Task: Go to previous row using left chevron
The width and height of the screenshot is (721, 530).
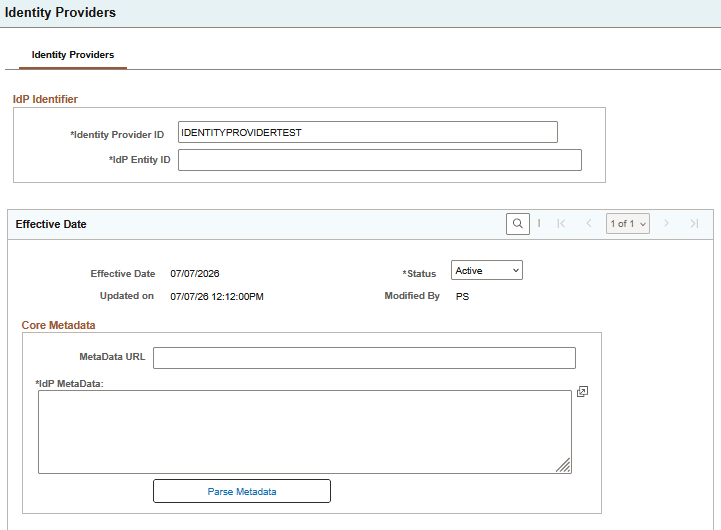Action: click(589, 224)
